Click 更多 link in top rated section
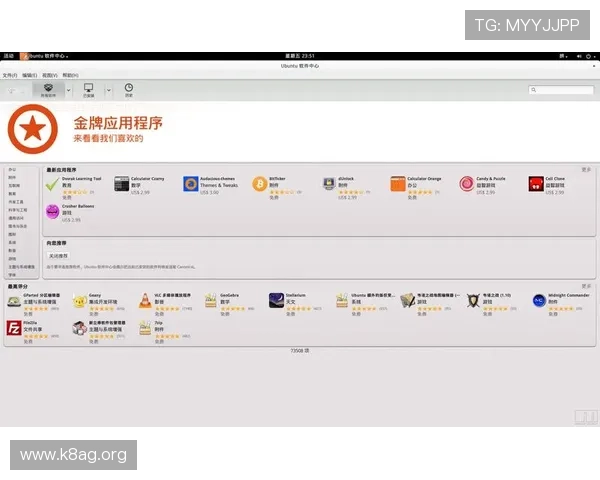Viewport: 600px width, 480px height. pyautogui.click(x=586, y=286)
